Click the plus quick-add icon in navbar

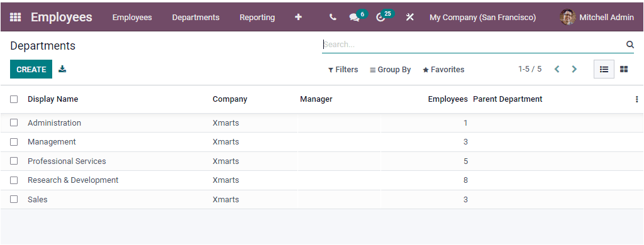[299, 17]
